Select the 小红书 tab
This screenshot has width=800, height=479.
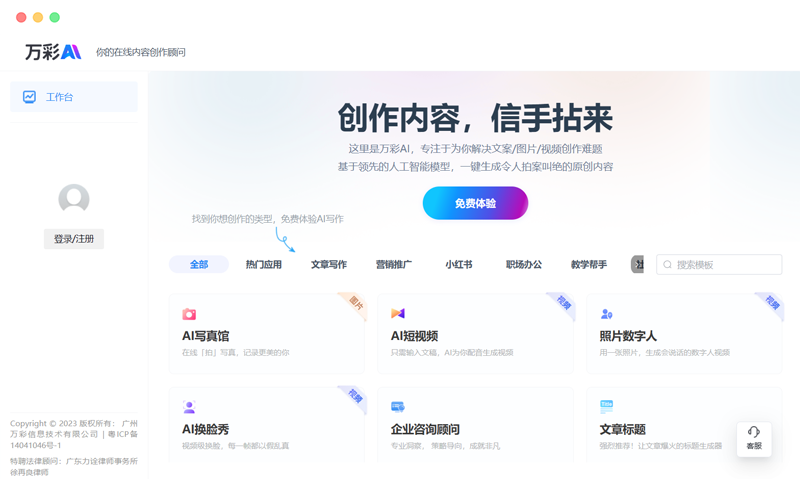tap(459, 265)
